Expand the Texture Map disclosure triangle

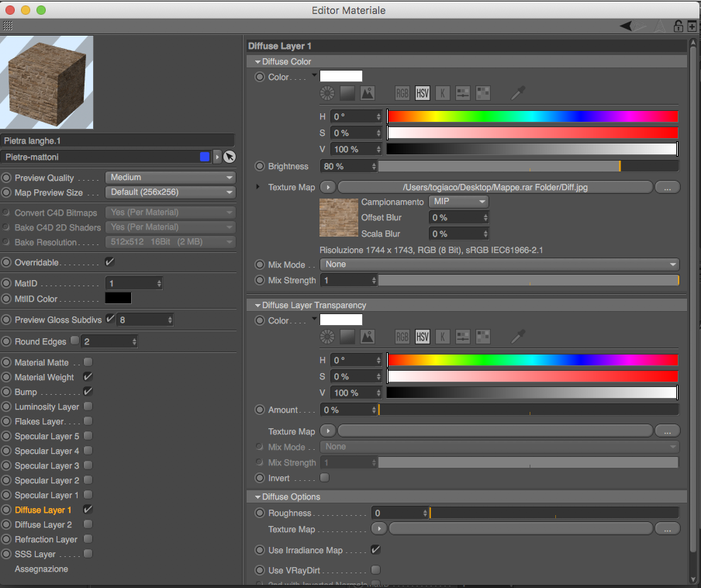click(x=257, y=187)
